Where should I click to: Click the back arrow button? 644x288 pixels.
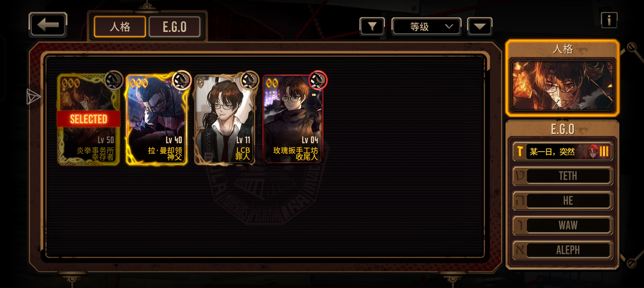(48, 25)
